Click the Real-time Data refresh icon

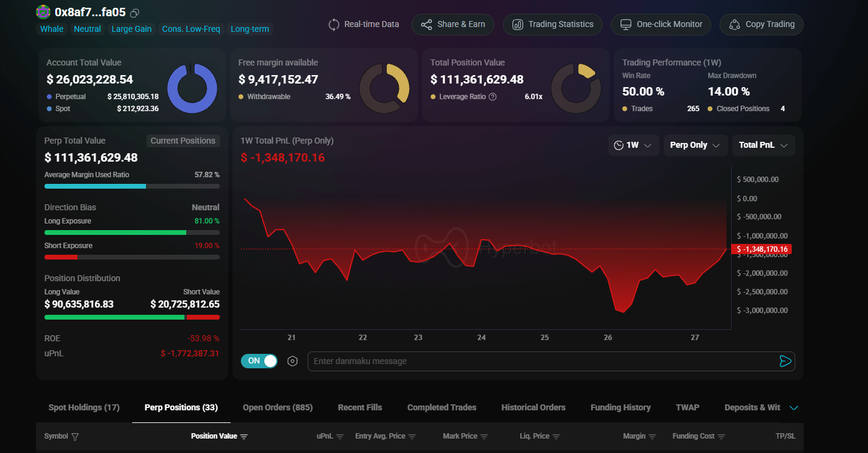[334, 25]
